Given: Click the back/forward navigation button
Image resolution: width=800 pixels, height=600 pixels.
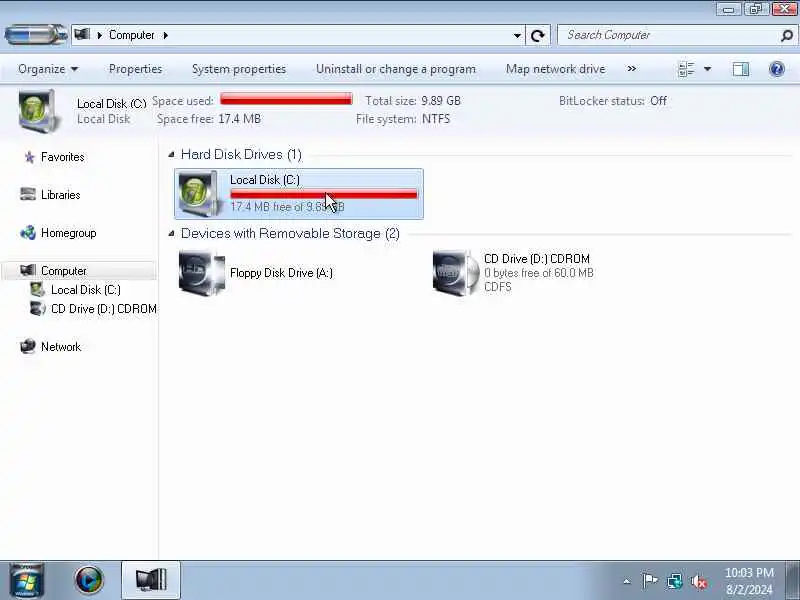Looking at the screenshot, I should tap(35, 35).
